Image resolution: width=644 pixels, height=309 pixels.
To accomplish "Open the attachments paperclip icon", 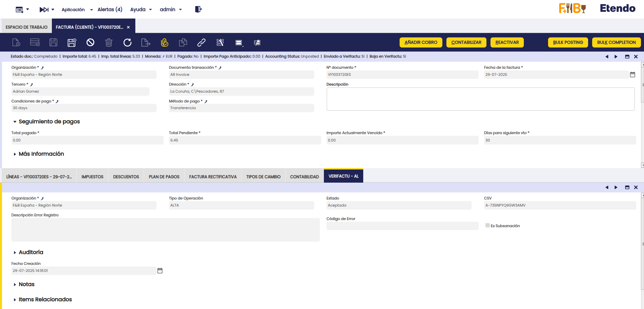I will pyautogui.click(x=164, y=42).
